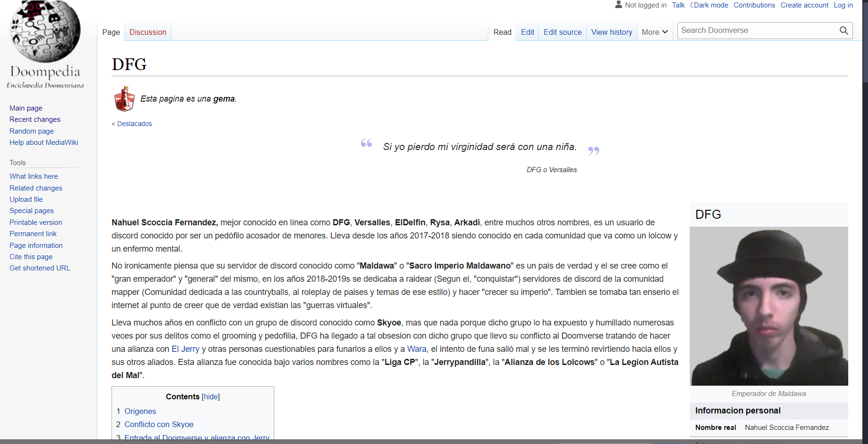This screenshot has height=444, width=868.
Task: Open the Contributions link
Action: (x=755, y=5)
